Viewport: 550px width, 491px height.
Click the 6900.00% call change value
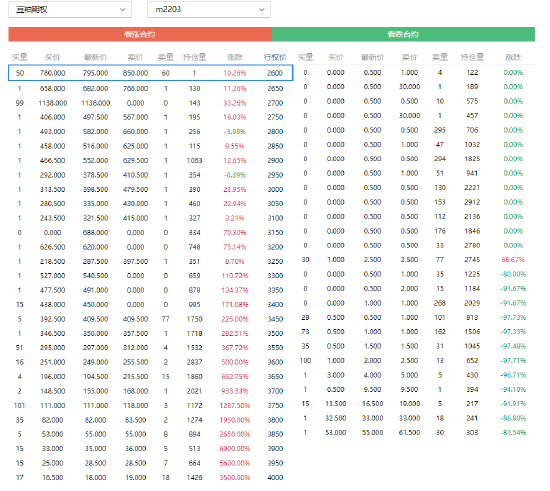point(235,449)
